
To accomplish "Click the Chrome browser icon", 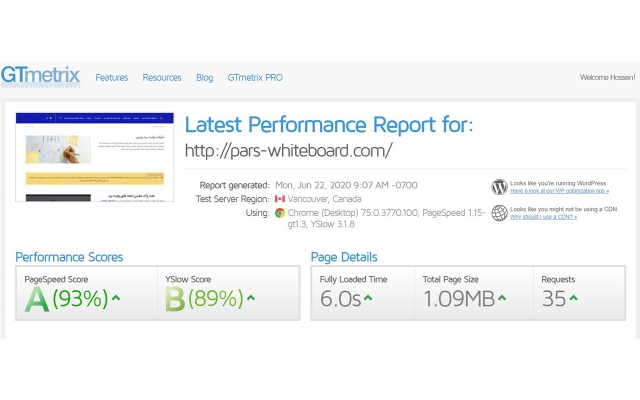I will [280, 213].
